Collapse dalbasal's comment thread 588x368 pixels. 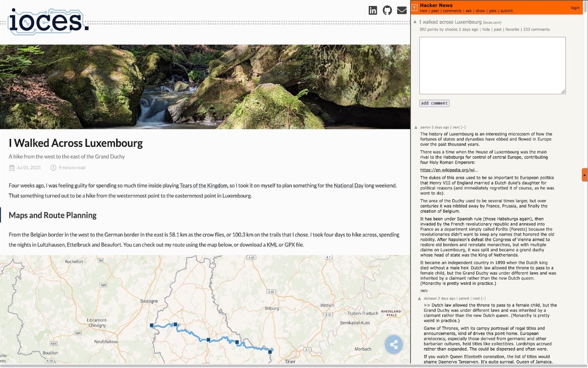pos(483,299)
